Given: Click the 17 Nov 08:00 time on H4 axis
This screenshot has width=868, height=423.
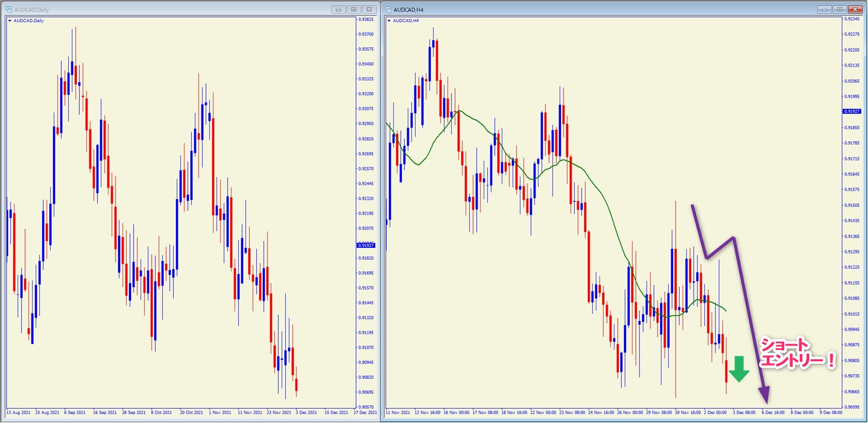Looking at the screenshot, I should (x=485, y=412).
